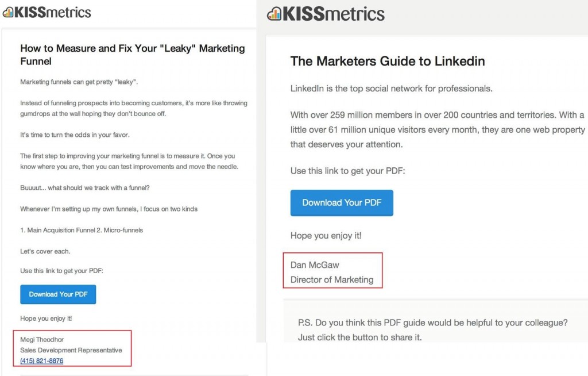Screen dimensions: 588x376
Task: Click 'Just click the button to share it' line
Action: tap(360, 337)
